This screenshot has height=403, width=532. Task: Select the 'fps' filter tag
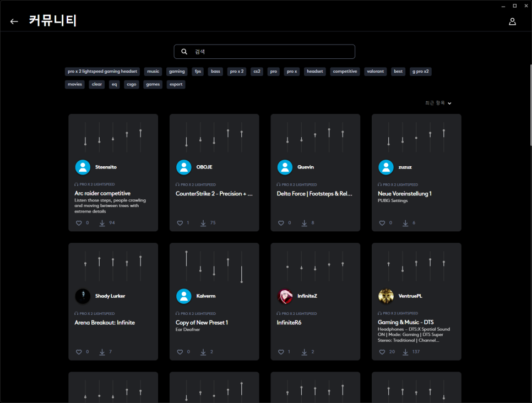198,72
